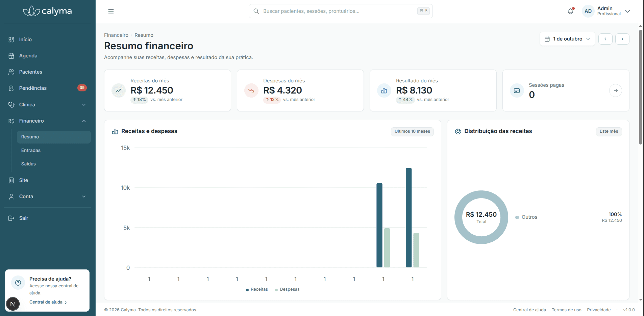Open the Início menu item

tap(47, 39)
